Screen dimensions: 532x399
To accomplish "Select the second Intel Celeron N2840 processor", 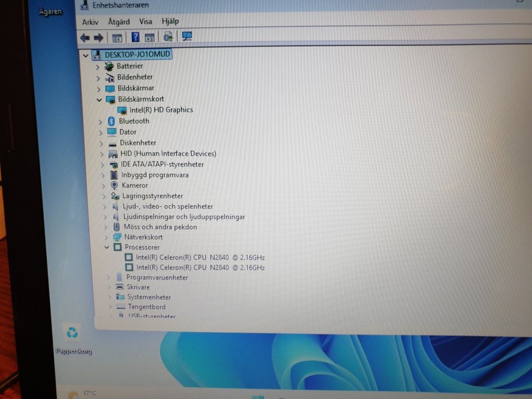I will point(200,267).
